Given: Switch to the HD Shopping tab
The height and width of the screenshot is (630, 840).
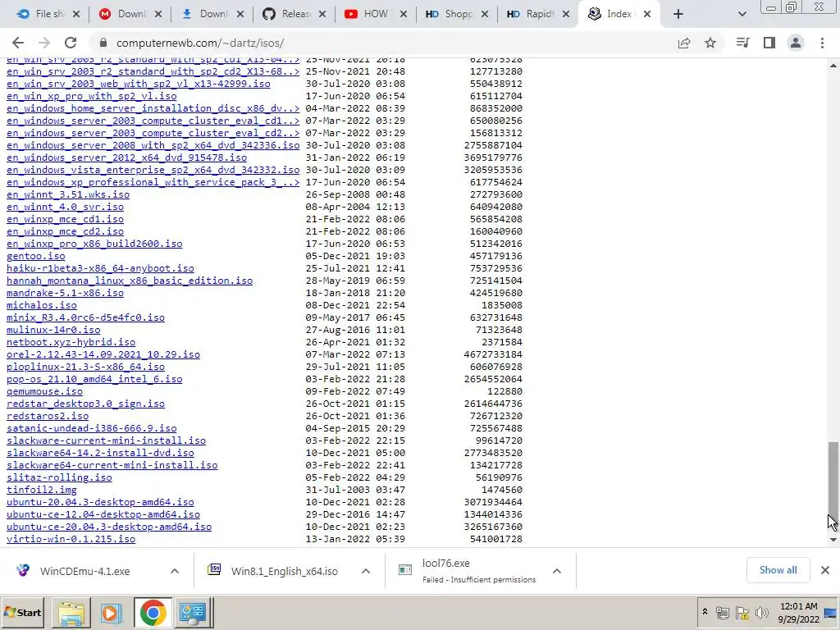Looking at the screenshot, I should click(x=457, y=15).
